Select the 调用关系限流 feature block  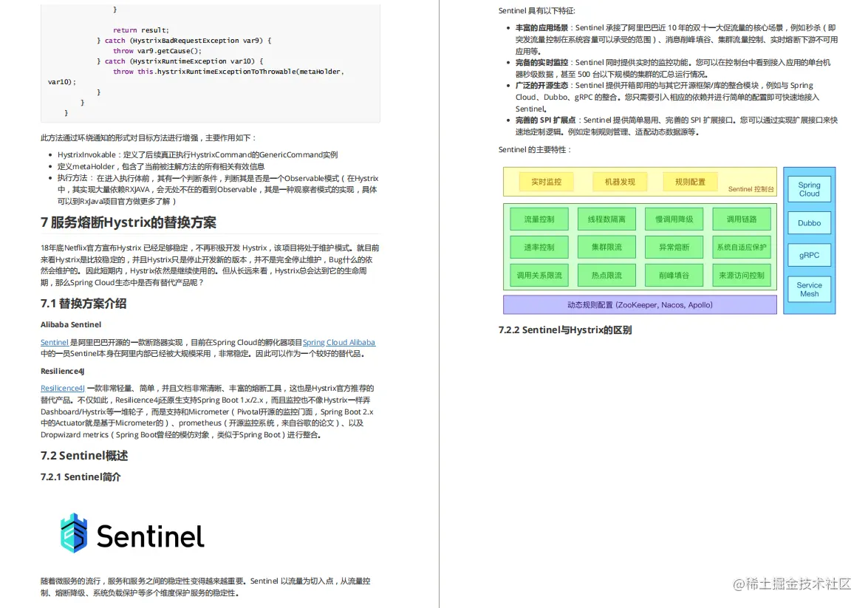point(539,276)
